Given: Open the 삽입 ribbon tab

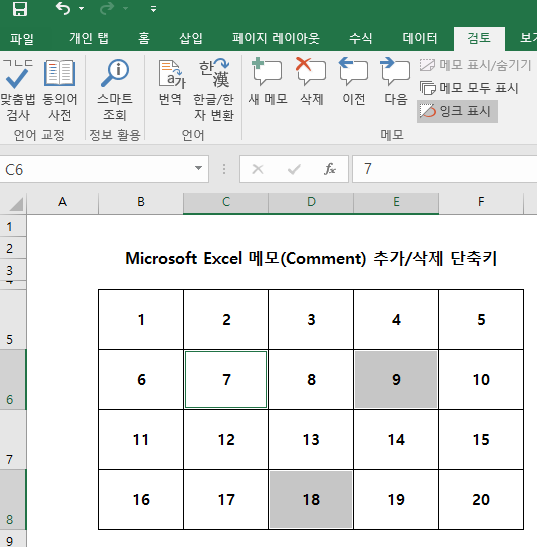Looking at the screenshot, I should point(191,38).
